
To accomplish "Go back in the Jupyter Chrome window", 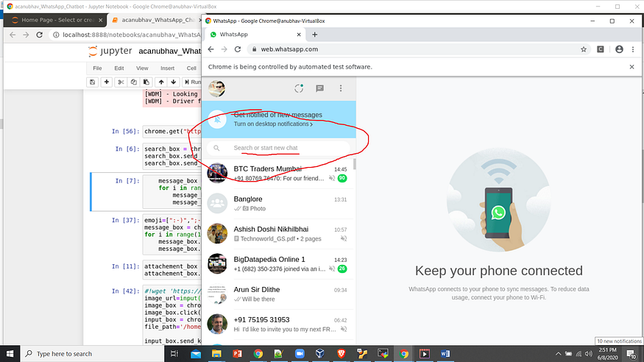I will coord(13,35).
